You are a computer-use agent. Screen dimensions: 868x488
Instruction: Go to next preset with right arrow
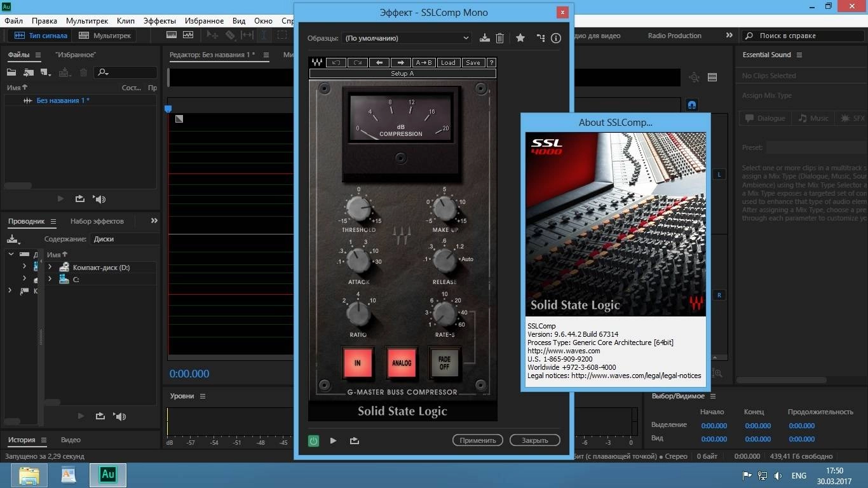[x=400, y=62]
